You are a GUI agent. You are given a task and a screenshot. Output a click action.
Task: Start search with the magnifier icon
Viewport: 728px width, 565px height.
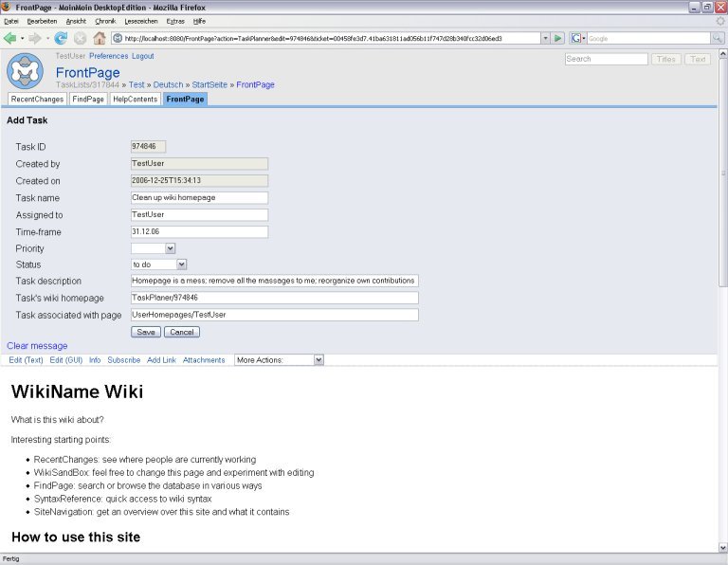(717, 38)
